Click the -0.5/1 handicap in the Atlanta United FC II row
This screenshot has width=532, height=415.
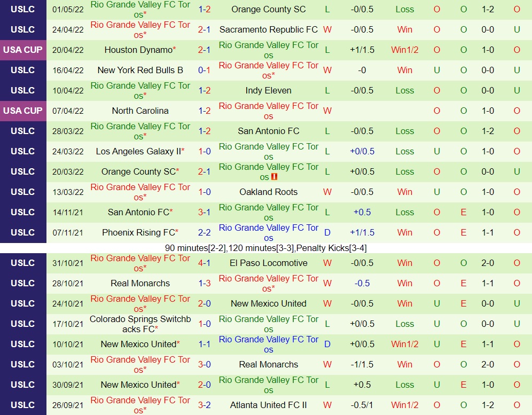click(x=362, y=405)
